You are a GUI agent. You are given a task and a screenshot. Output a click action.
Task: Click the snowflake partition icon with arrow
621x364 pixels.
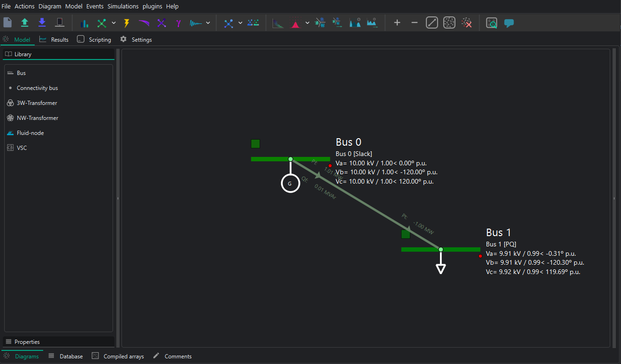coord(337,22)
